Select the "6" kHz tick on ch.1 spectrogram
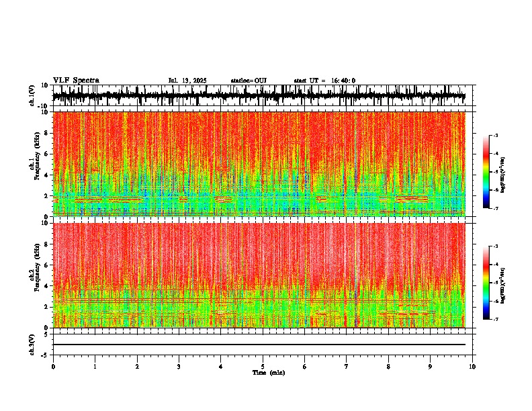Viewport: 532px width, 411px height. pos(47,154)
